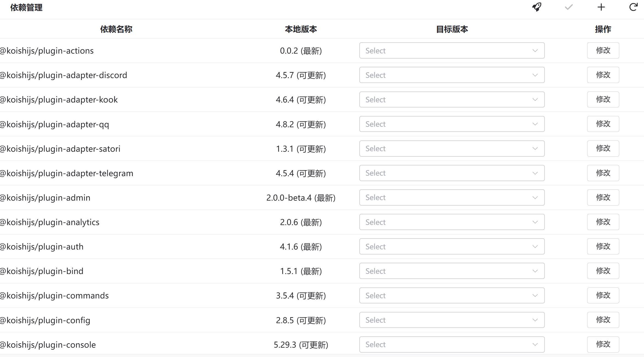This screenshot has height=357, width=644.
Task: Click version 1.5.1 (最新) cell
Action: coord(301,271)
